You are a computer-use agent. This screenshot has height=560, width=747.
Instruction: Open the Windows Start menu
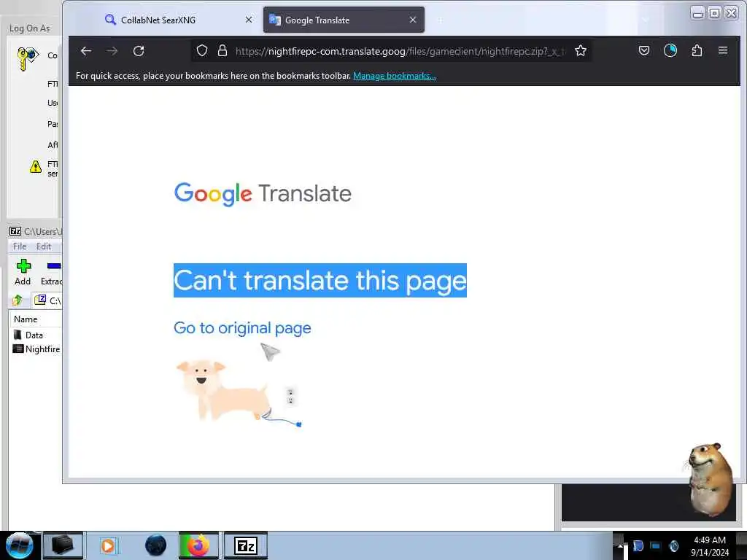pos(19,545)
